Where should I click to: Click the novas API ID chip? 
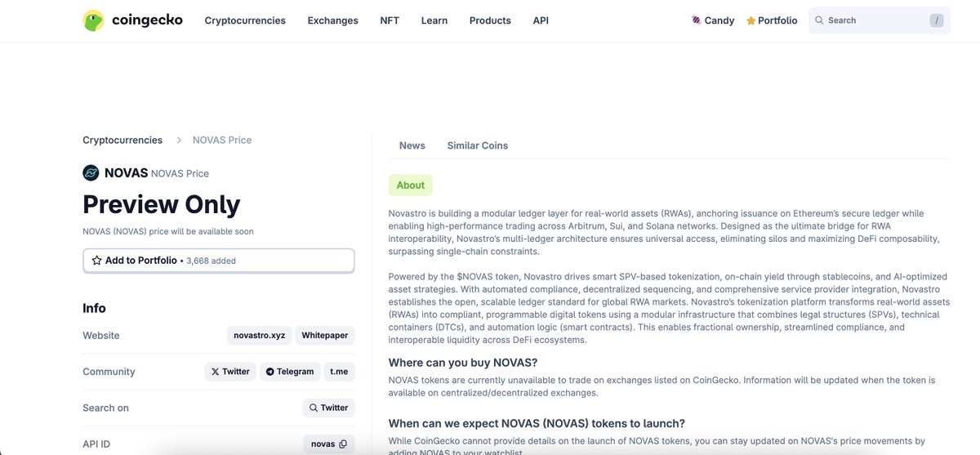point(328,444)
